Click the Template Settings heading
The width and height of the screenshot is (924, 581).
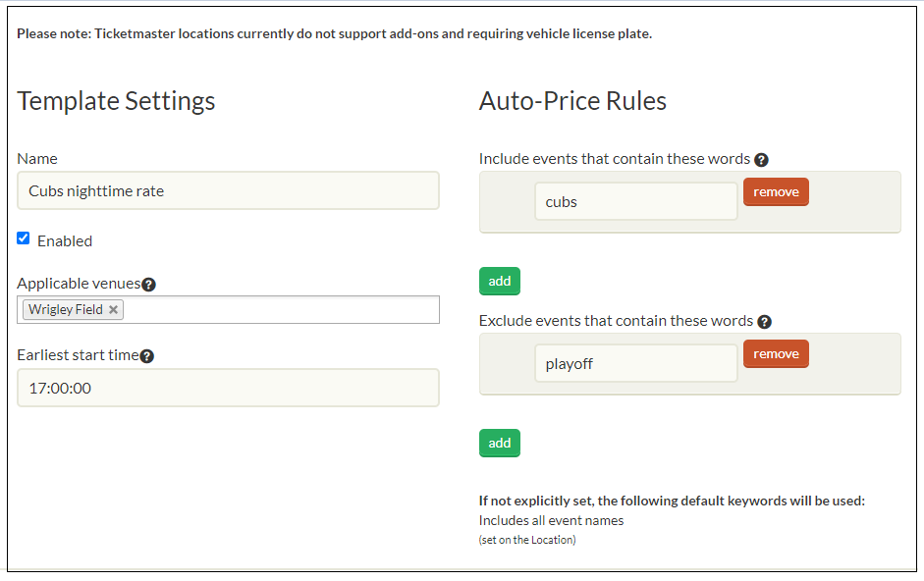[x=116, y=100]
